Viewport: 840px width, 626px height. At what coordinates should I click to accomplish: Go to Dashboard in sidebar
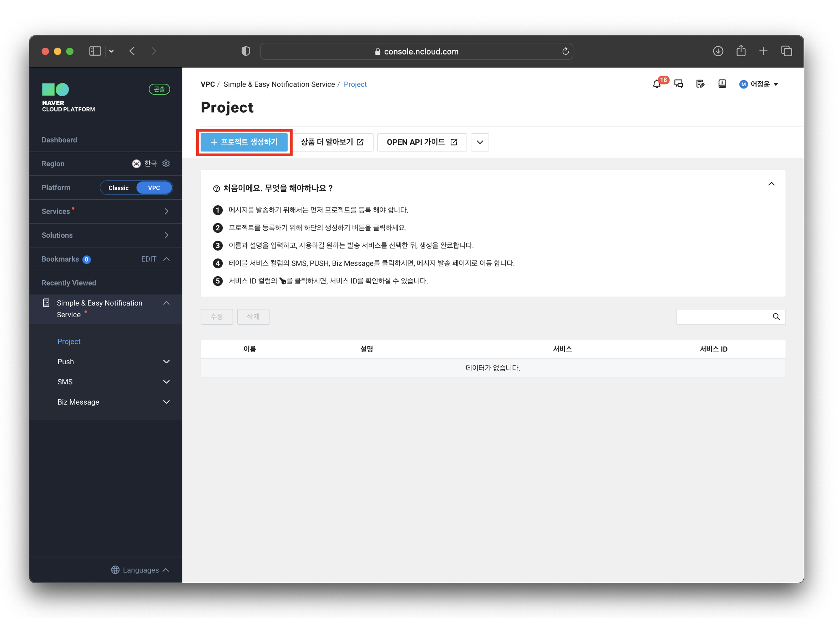[x=59, y=140]
